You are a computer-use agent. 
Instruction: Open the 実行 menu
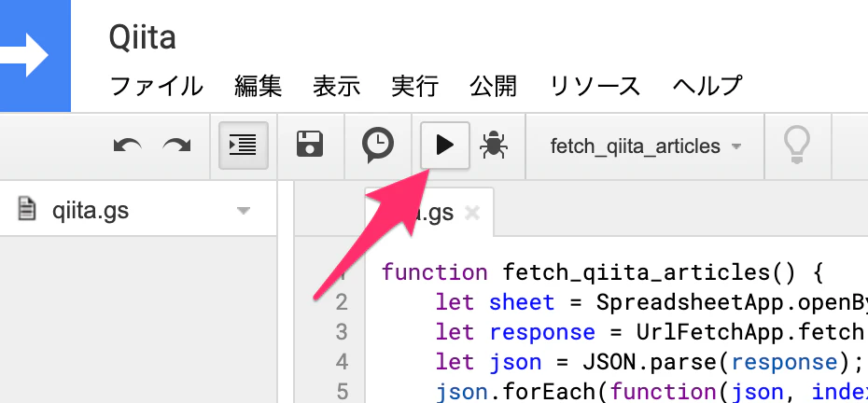pyautogui.click(x=415, y=87)
